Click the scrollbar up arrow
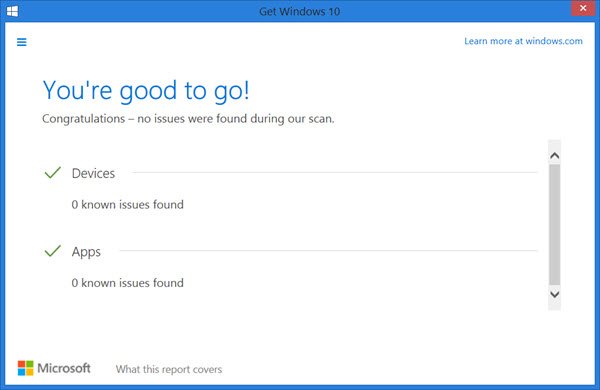This screenshot has width=600, height=390. (554, 155)
